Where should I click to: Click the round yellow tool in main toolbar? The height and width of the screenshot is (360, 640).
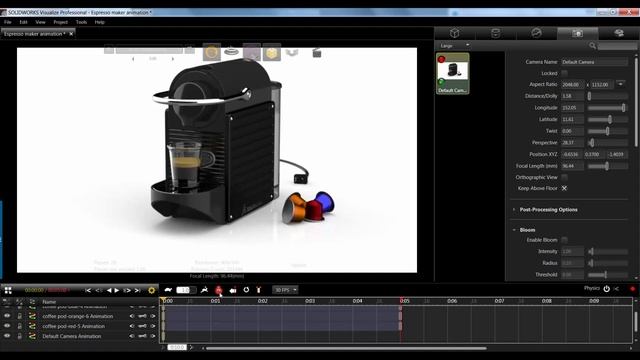click(211, 52)
